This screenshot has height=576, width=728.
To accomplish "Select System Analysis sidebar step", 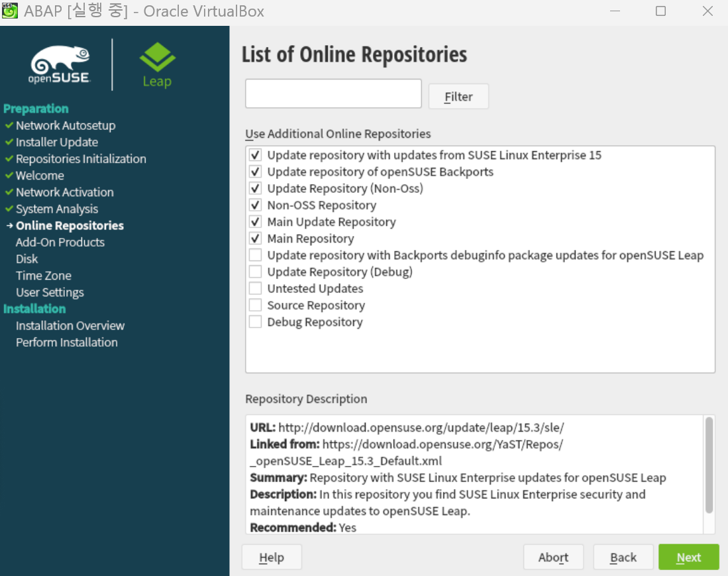I will coord(57,209).
